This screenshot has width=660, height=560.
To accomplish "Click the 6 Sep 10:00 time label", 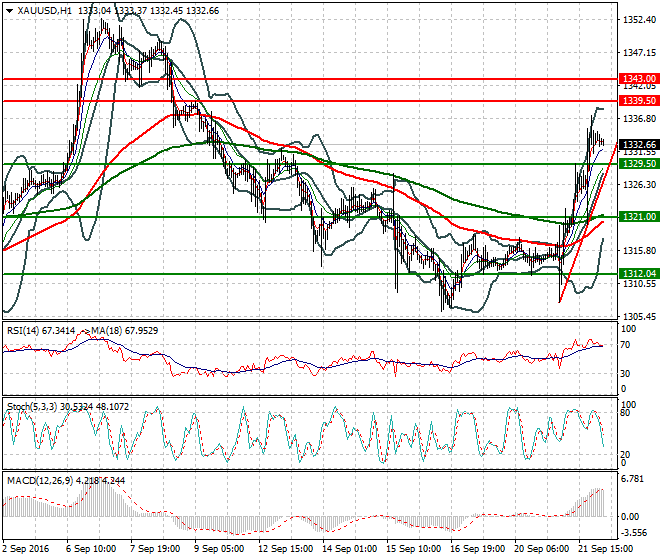I will click(91, 549).
